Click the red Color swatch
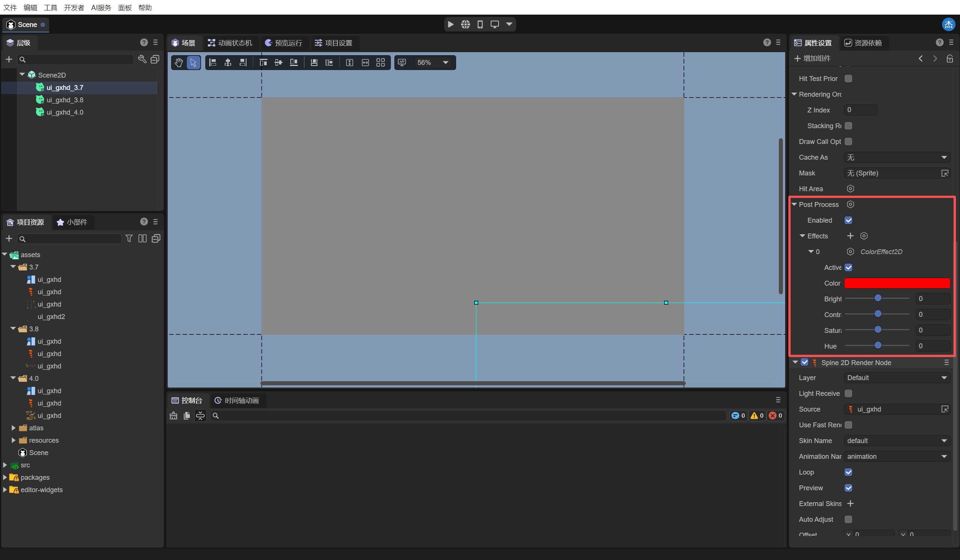Viewport: 960px width, 560px height. click(896, 283)
